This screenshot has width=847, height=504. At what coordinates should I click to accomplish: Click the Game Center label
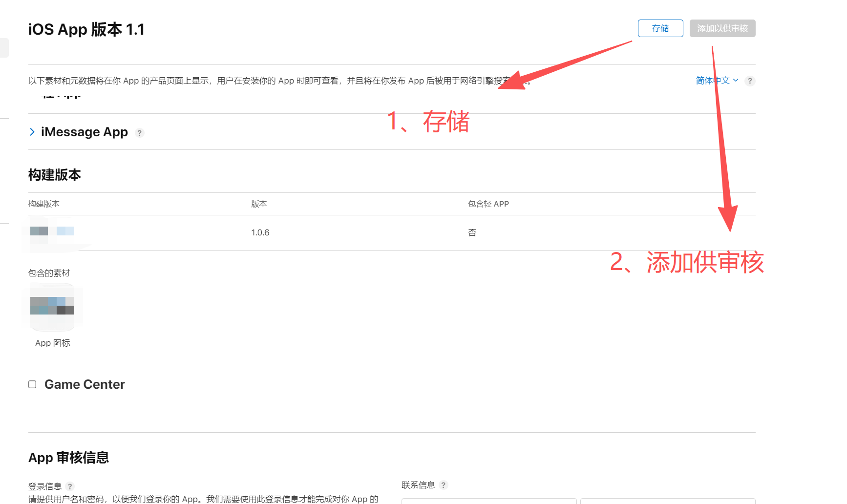pyautogui.click(x=85, y=384)
